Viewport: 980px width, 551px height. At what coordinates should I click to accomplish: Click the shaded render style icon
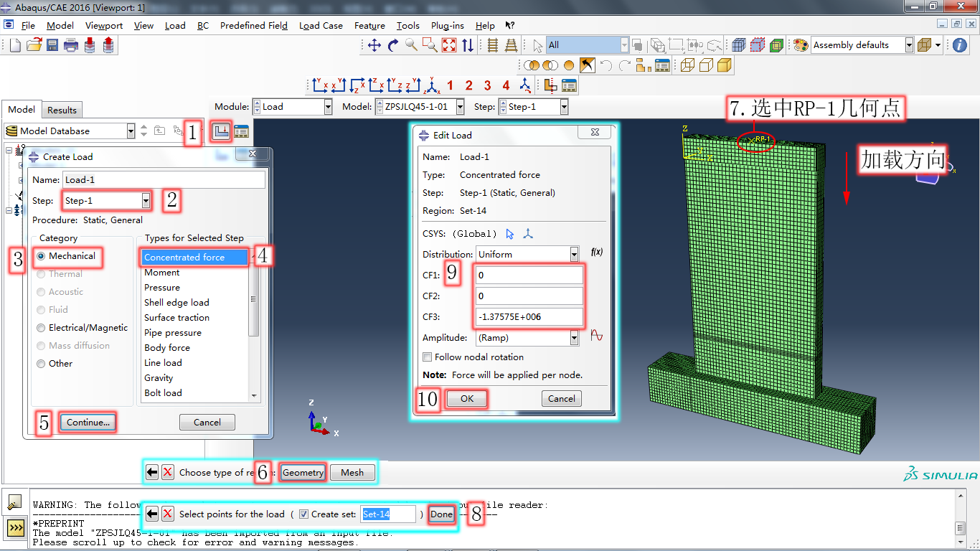tap(725, 65)
